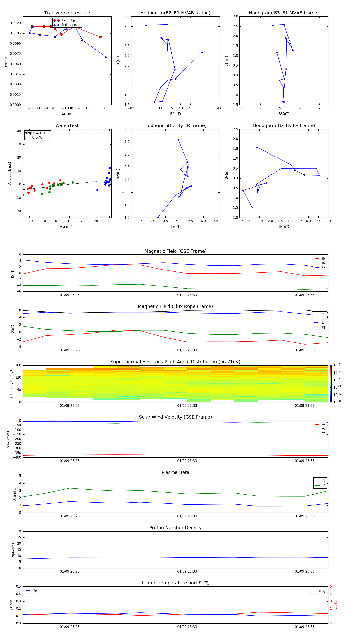Image resolution: width=351 pixels, height=644 pixels.
Task: Click 'Proton Number Density' plot title
Action: (x=175, y=528)
